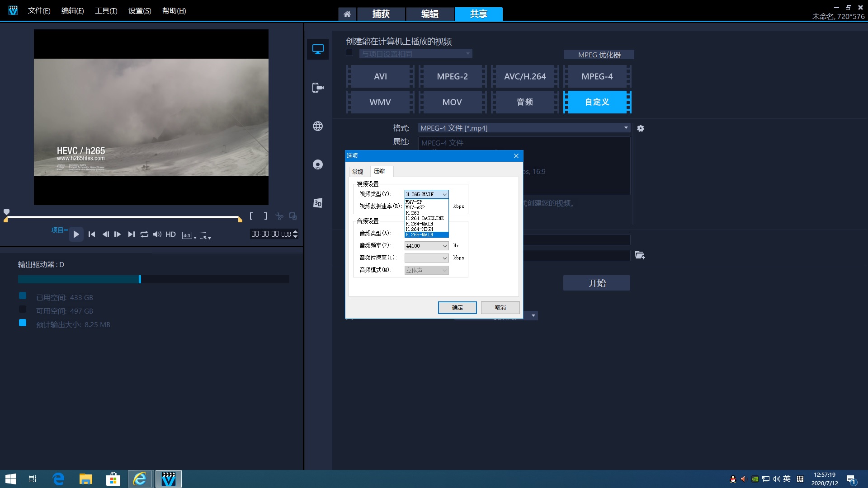Open the preview volume control

(x=157, y=234)
